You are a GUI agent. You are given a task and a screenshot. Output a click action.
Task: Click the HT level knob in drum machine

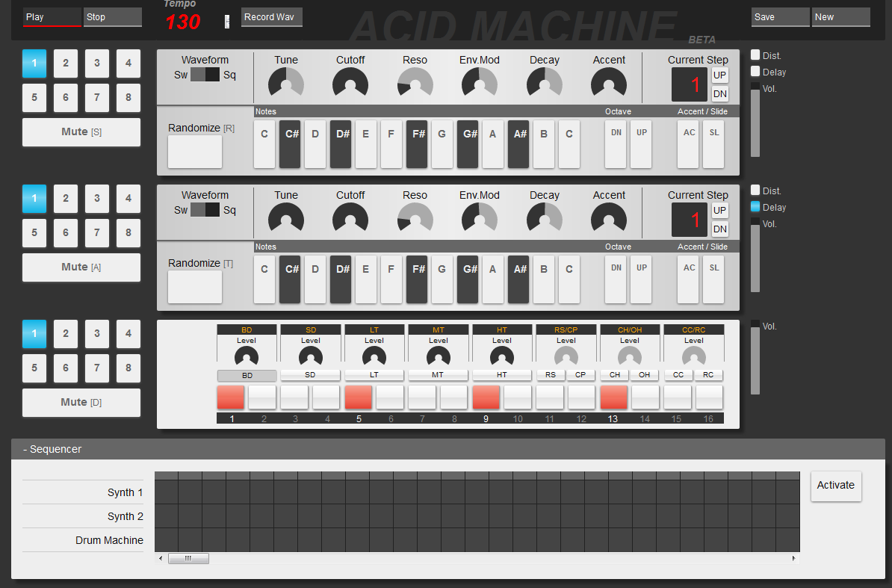[502, 356]
